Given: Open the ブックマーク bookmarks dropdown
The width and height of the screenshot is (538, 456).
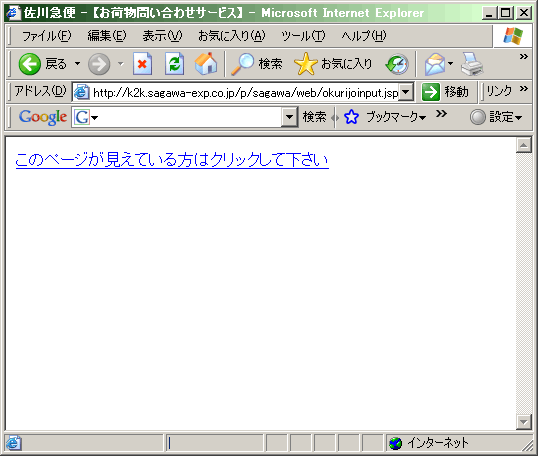Looking at the screenshot, I should pyautogui.click(x=396, y=117).
